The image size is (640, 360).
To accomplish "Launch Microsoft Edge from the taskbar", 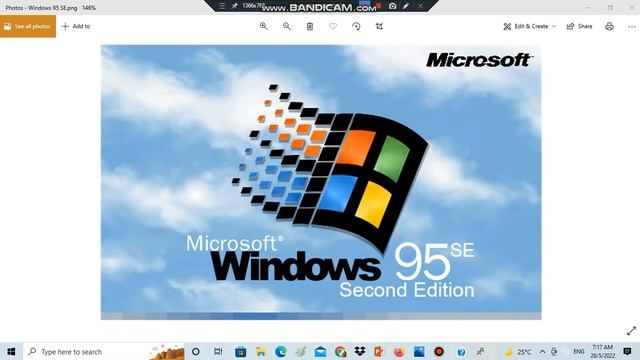I will (280, 351).
